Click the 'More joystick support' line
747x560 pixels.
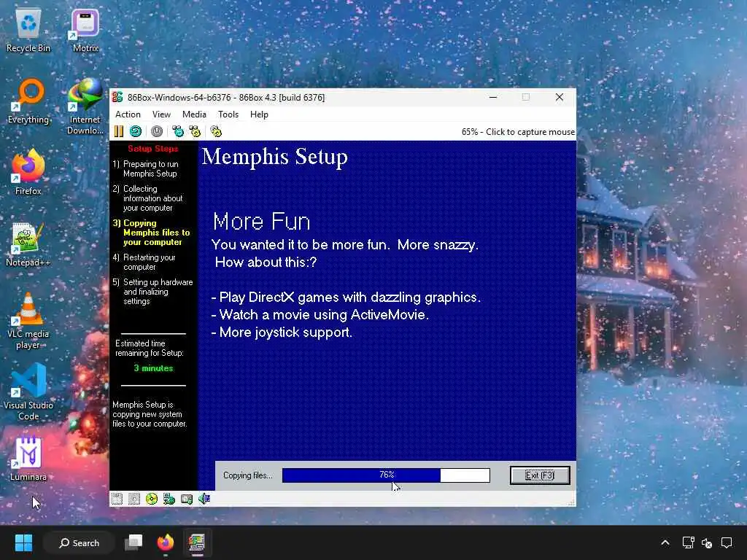tap(282, 332)
